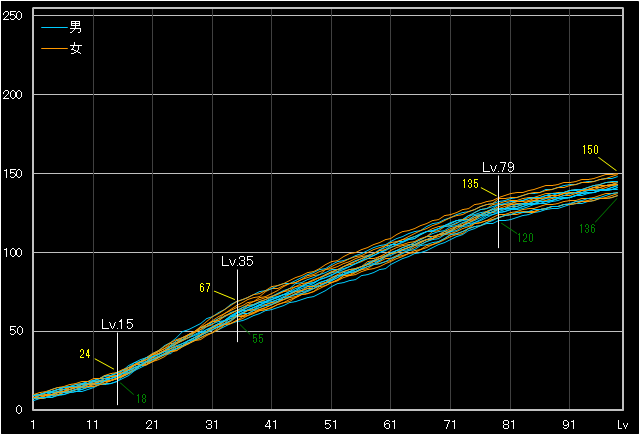The height and width of the screenshot is (435, 640).
Task: Click x-axis label 21
Action: [152, 425]
